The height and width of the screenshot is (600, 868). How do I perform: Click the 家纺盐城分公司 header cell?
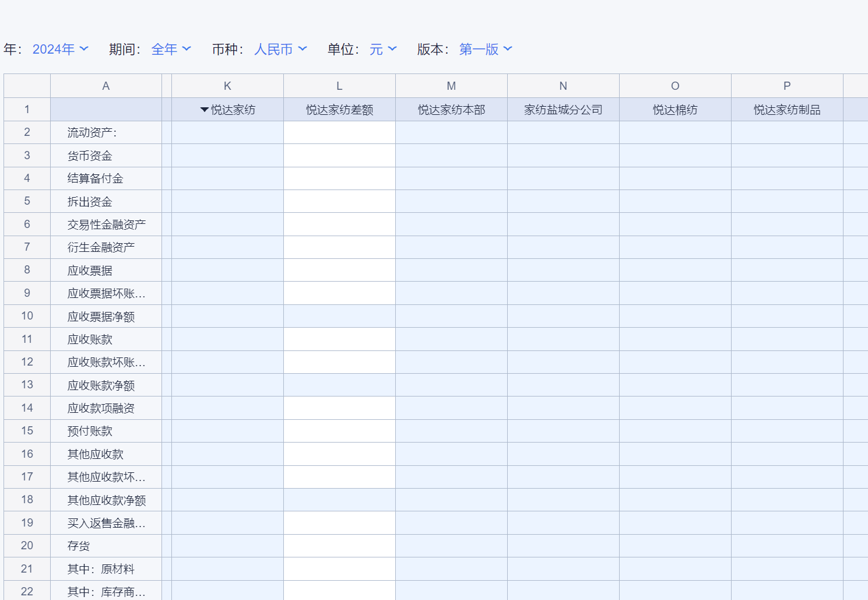563,110
